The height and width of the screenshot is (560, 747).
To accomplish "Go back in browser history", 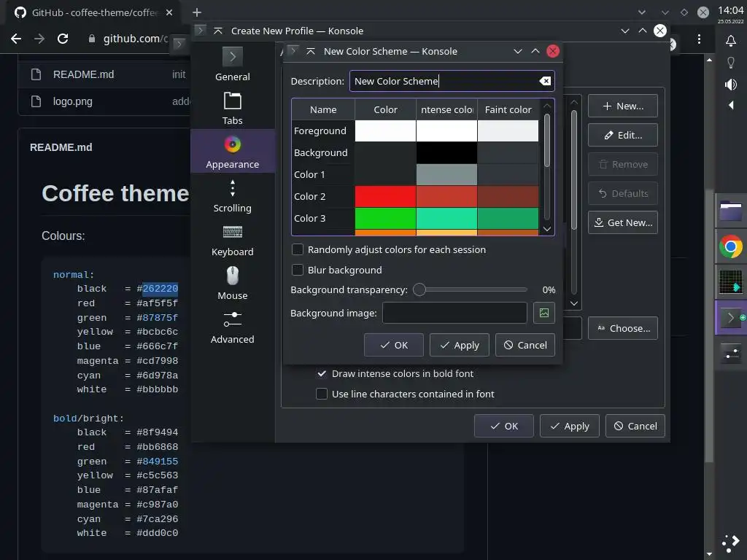I will pyautogui.click(x=16, y=39).
